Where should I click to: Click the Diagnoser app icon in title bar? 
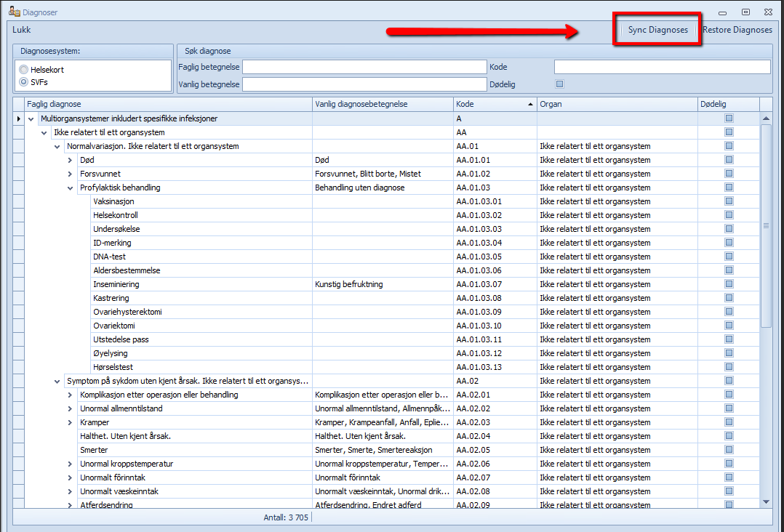[x=14, y=12]
